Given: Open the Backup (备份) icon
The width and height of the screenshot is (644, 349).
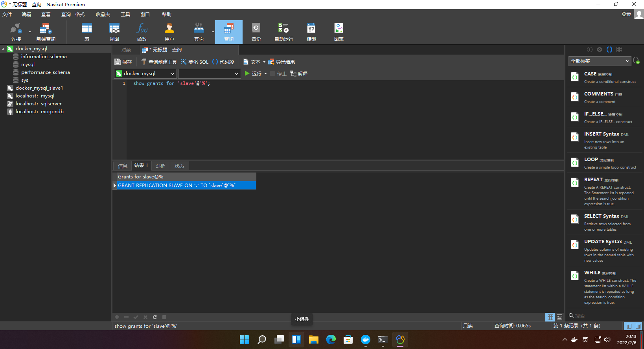Looking at the screenshot, I should pyautogui.click(x=256, y=32).
